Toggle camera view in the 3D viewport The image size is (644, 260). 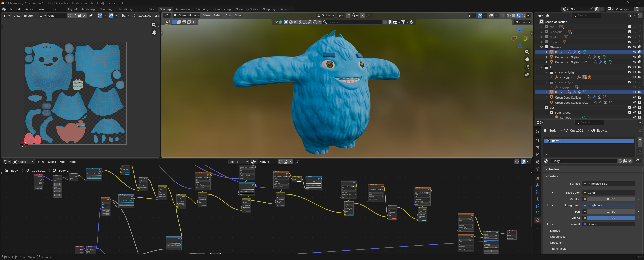pos(527,67)
